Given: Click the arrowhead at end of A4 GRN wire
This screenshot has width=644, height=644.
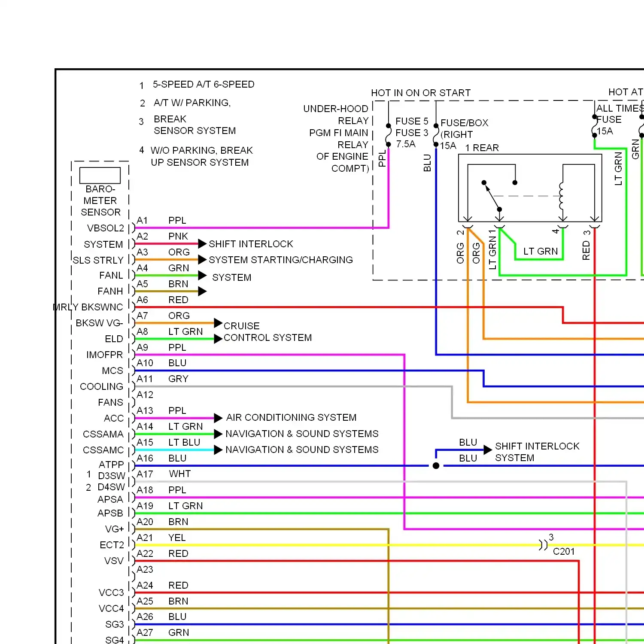Looking at the screenshot, I should pyautogui.click(x=202, y=276).
